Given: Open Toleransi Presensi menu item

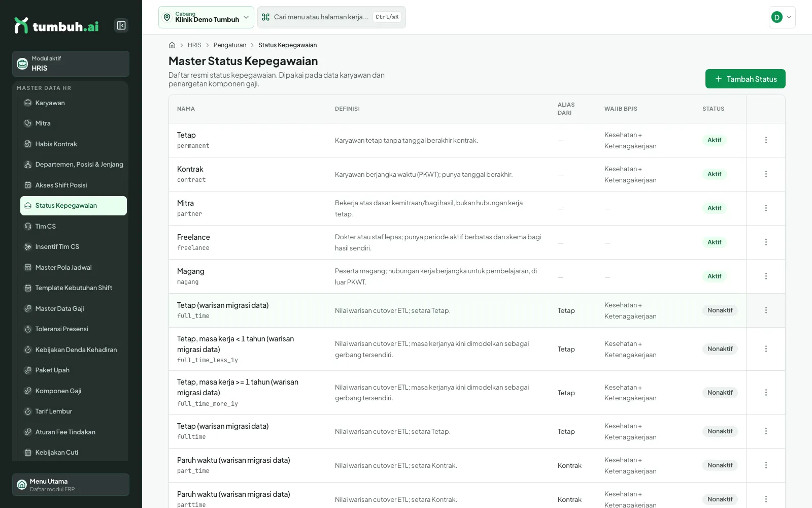Looking at the screenshot, I should (x=74, y=329).
